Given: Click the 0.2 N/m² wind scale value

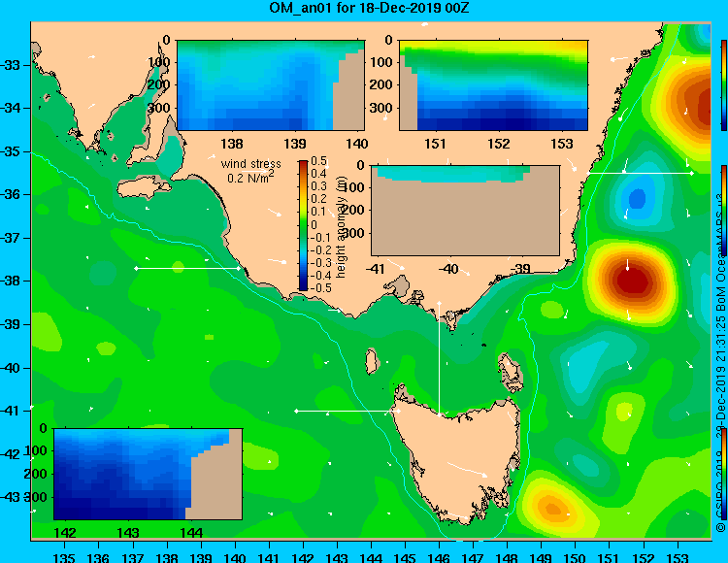Looking at the screenshot, I should click(250, 178).
